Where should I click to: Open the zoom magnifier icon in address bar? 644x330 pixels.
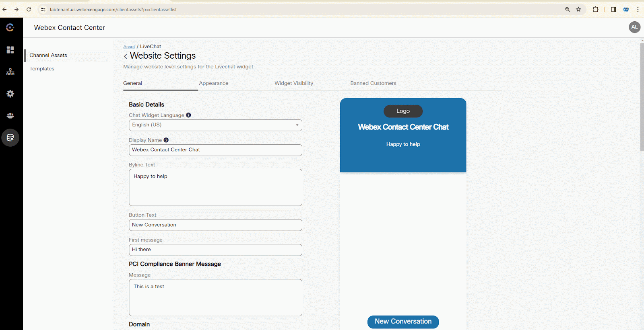click(x=568, y=9)
